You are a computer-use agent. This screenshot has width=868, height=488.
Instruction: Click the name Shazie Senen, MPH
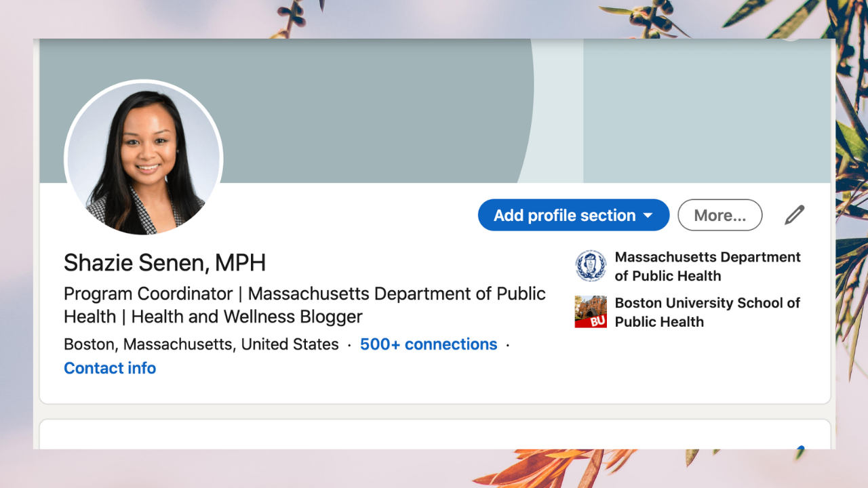pyautogui.click(x=165, y=263)
